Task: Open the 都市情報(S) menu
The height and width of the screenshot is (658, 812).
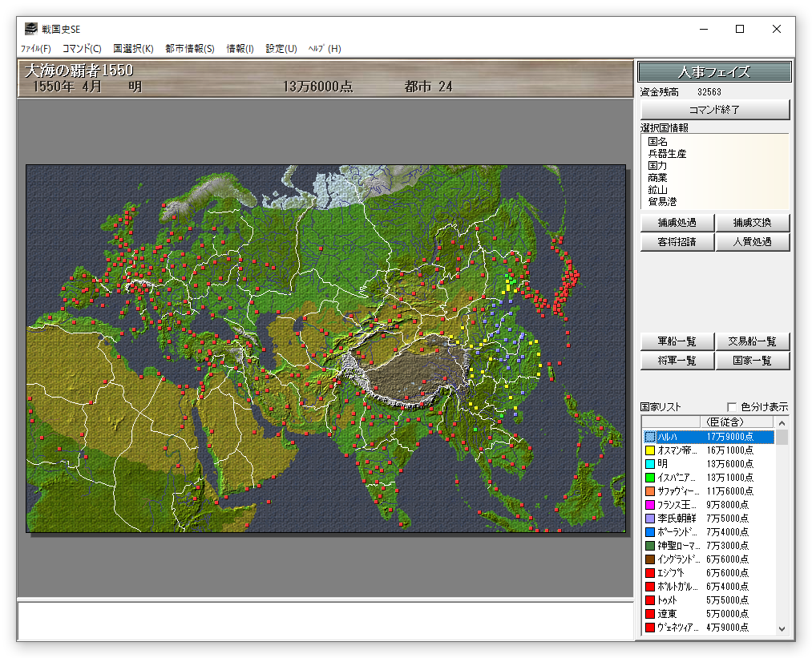Action: 190,49
